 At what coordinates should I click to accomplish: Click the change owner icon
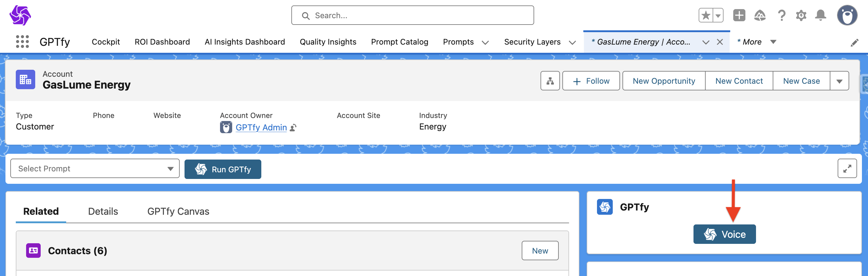(x=293, y=128)
